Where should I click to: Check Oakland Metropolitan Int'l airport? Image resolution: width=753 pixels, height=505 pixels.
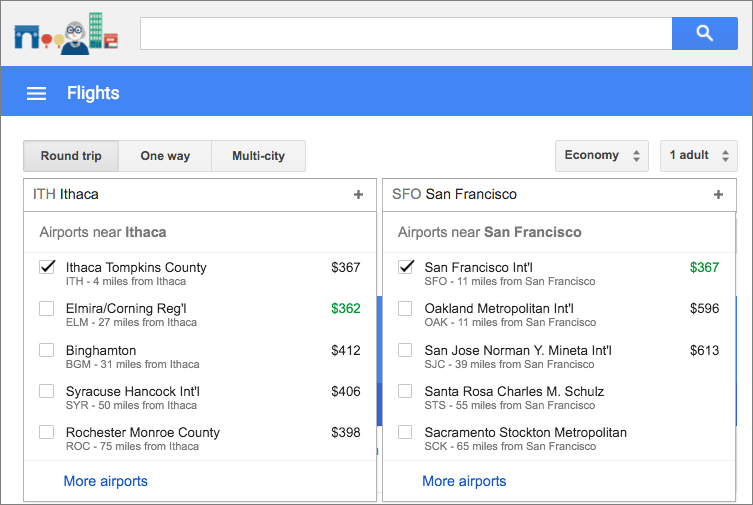pos(405,308)
